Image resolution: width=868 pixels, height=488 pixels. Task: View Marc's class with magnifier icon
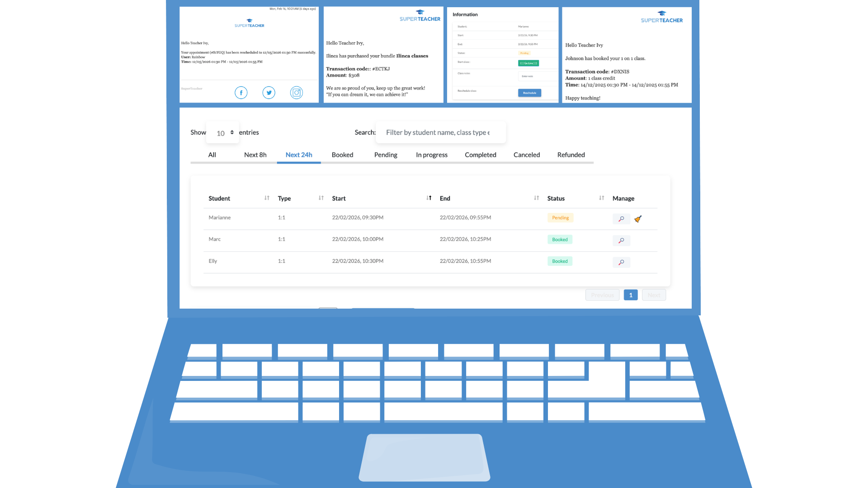(x=621, y=240)
